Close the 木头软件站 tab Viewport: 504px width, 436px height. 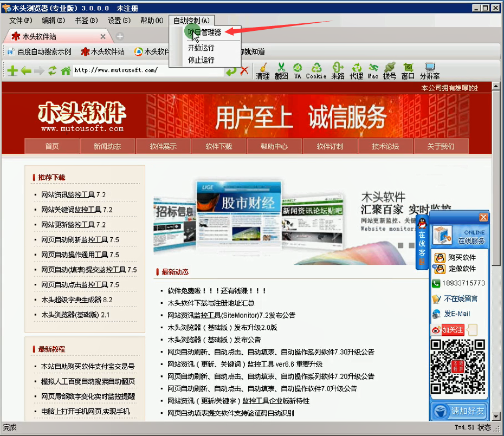[103, 37]
